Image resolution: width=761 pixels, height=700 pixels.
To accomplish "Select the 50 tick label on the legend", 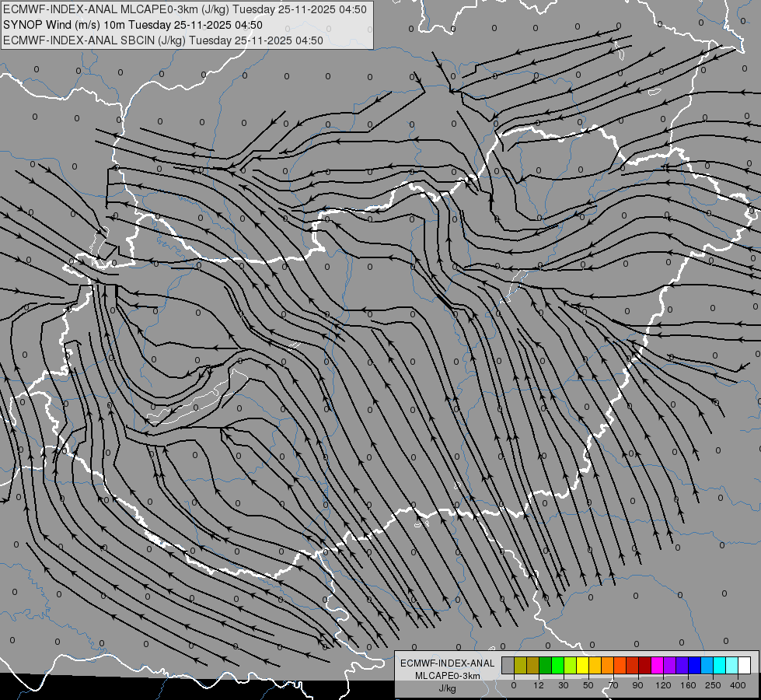I will 588,685.
